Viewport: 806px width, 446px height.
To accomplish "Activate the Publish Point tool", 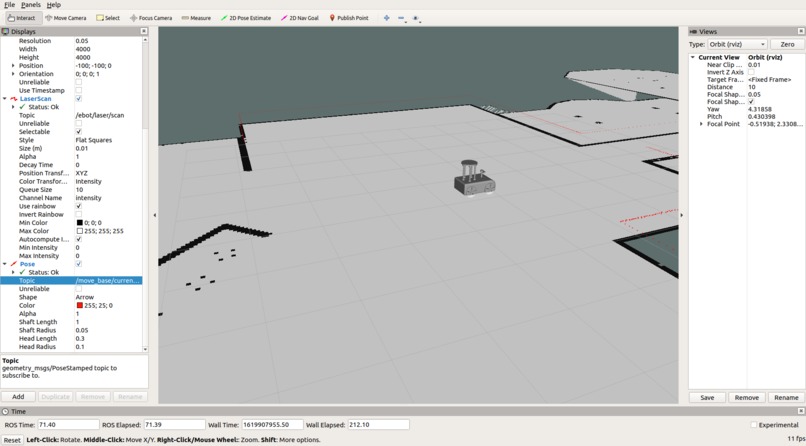I will tap(349, 18).
